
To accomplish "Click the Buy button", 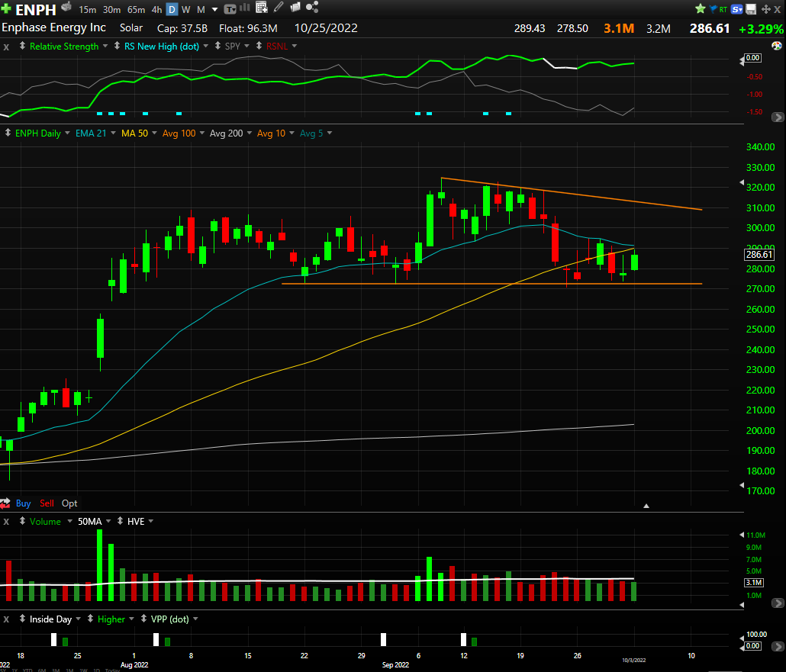I will (23, 503).
